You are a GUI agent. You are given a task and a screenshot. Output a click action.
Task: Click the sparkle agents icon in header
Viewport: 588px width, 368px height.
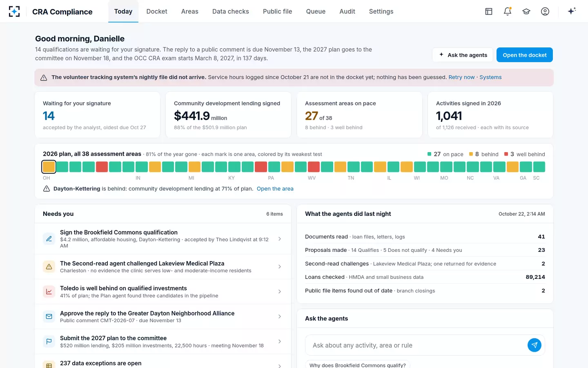pos(572,11)
